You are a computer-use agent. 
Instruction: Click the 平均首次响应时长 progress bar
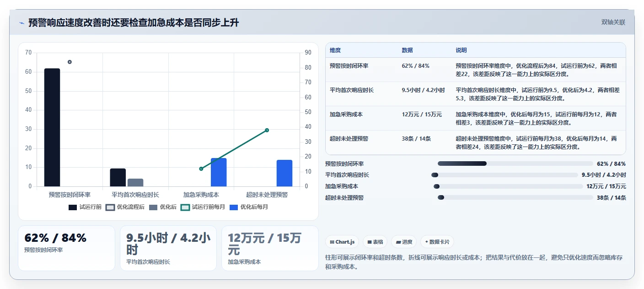point(504,175)
